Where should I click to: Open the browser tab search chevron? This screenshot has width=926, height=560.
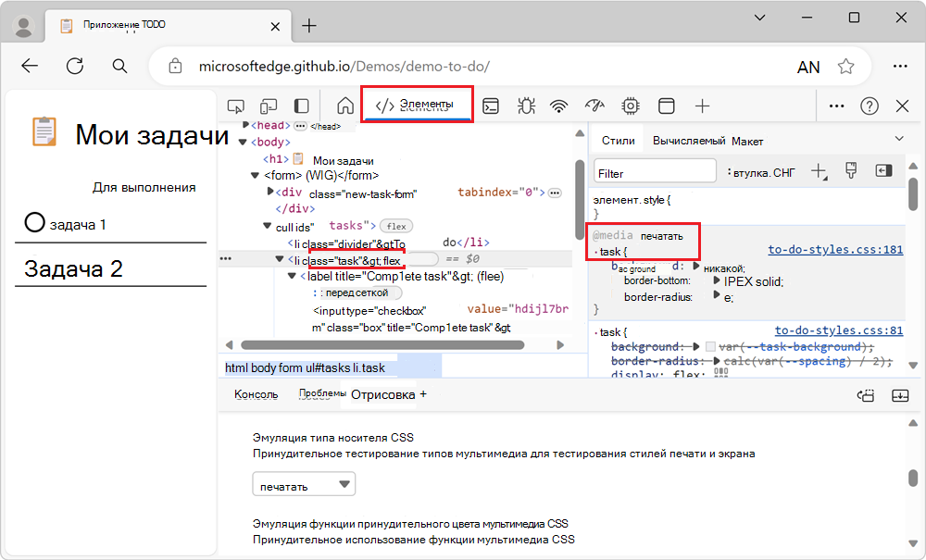click(760, 18)
